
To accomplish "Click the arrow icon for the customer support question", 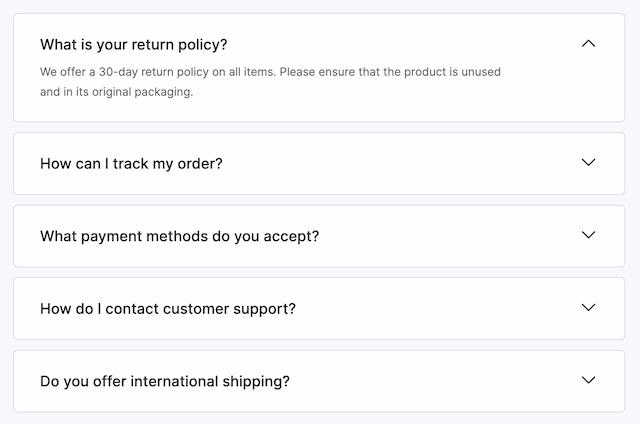I will pyautogui.click(x=588, y=308).
